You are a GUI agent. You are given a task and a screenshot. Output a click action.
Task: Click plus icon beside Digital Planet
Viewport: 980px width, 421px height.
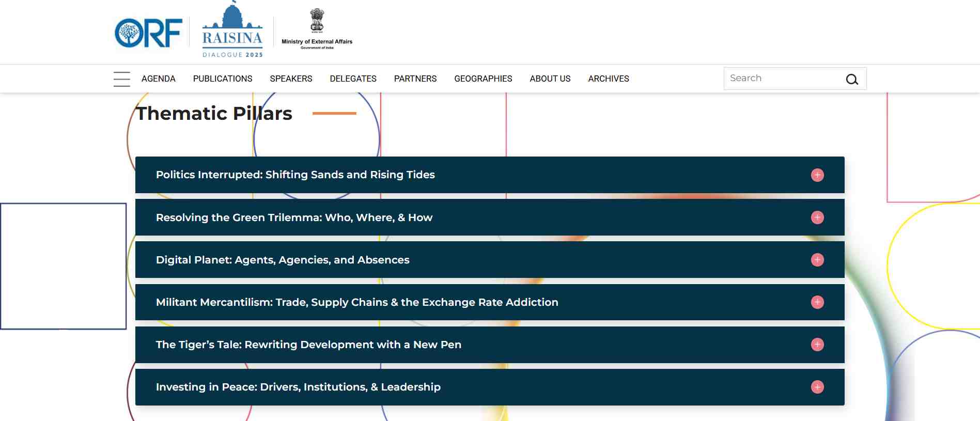(817, 260)
